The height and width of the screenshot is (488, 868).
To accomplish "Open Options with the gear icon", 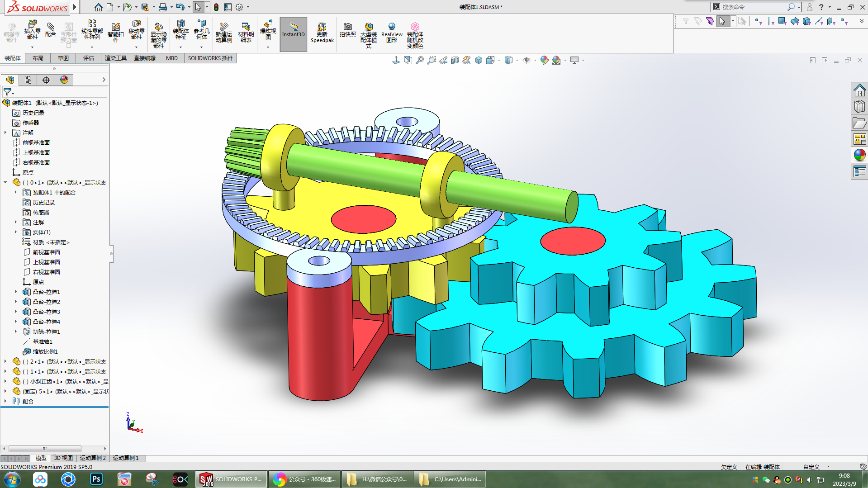I will click(239, 7).
